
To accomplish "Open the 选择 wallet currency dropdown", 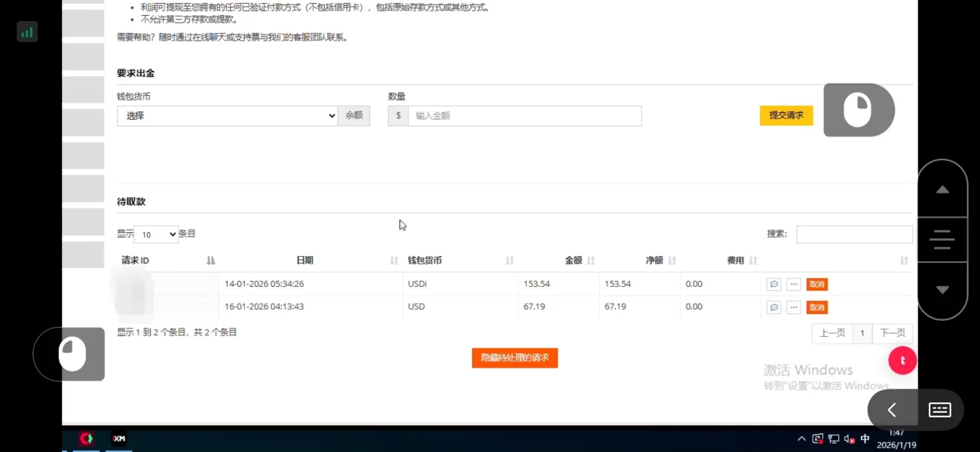I will (x=226, y=115).
